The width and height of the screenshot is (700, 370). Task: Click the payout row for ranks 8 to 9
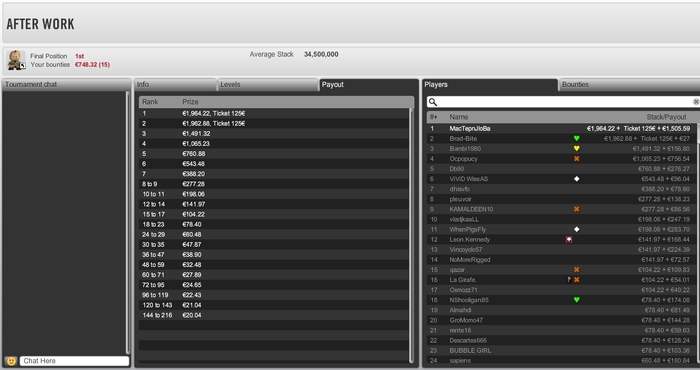point(274,184)
